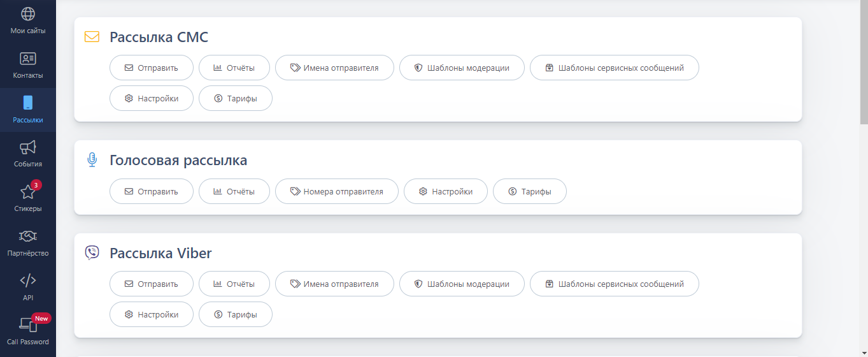Click Отправить under Рассылка СМС
This screenshot has width=868, height=357.
coord(152,68)
